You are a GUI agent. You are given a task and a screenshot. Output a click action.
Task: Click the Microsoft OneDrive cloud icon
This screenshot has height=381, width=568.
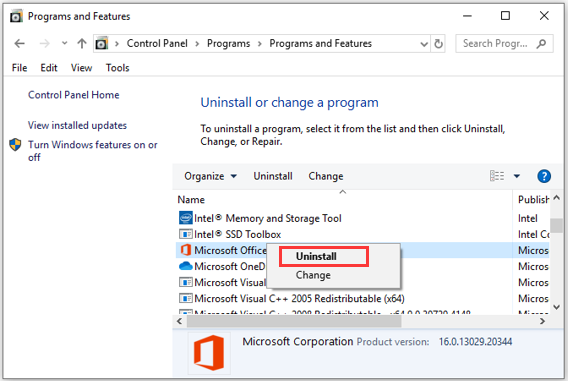pos(186,266)
